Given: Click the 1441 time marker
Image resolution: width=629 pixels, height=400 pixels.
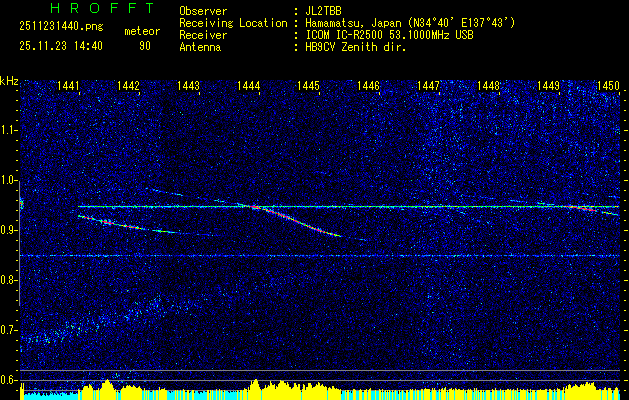Looking at the screenshot, I should click(69, 87).
